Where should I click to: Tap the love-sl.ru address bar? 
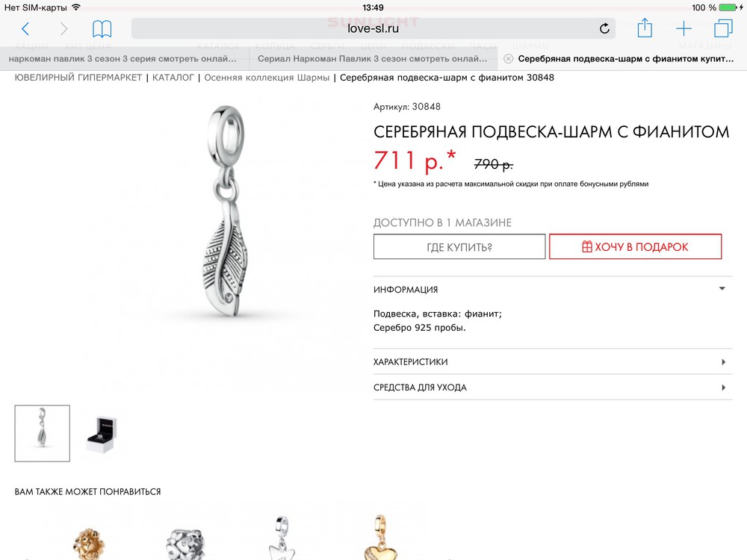coord(373,28)
